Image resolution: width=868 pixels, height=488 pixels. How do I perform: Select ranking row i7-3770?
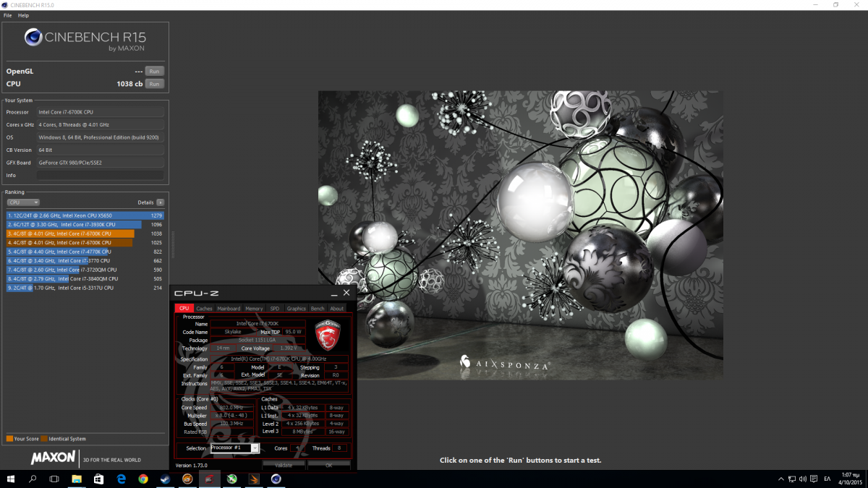click(85, 260)
